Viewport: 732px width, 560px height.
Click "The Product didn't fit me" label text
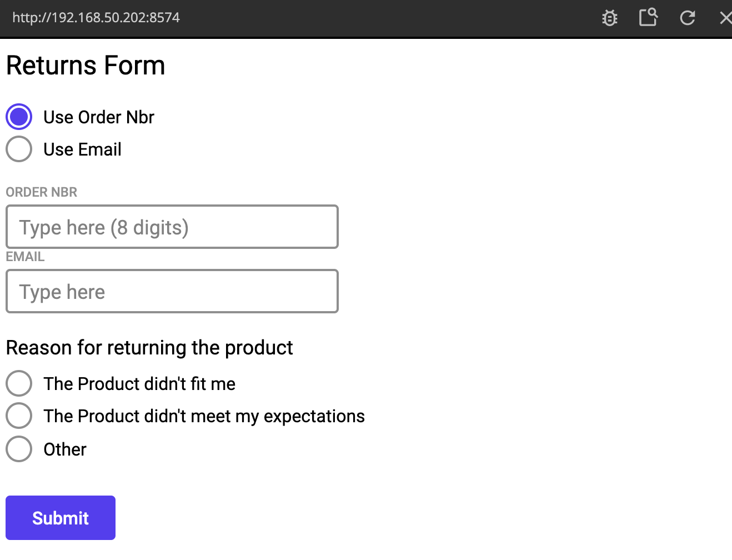[139, 384]
